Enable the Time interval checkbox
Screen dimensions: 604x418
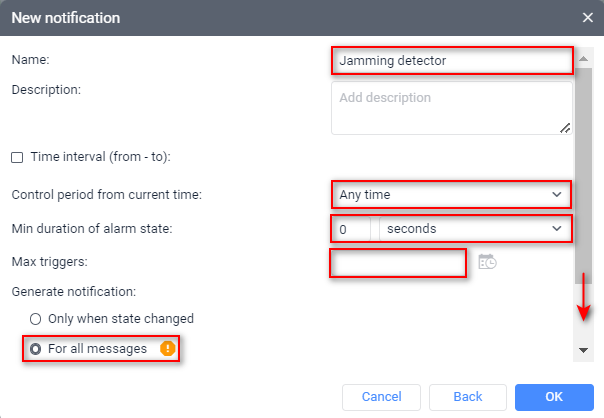coord(16,157)
